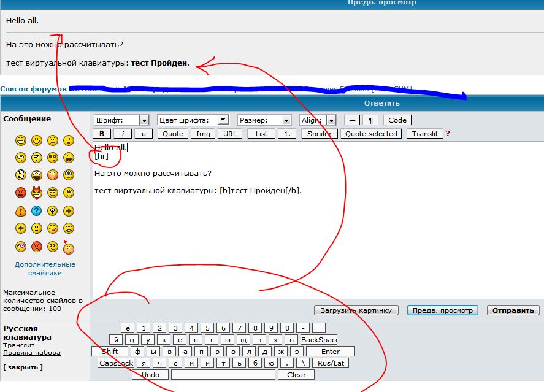Insert a Spoiler tag
Image resolution: width=544 pixels, height=392 pixels.
[319, 134]
